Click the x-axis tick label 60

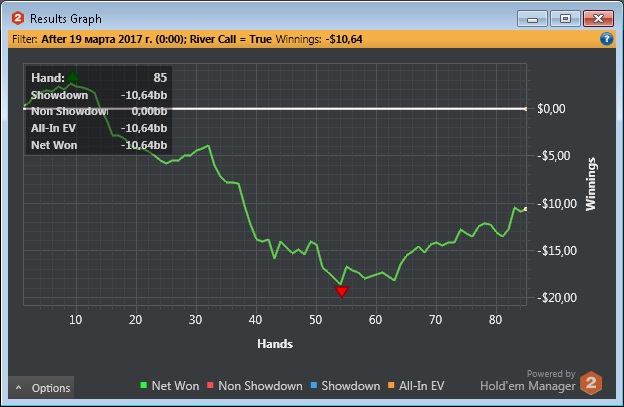pyautogui.click(x=375, y=319)
